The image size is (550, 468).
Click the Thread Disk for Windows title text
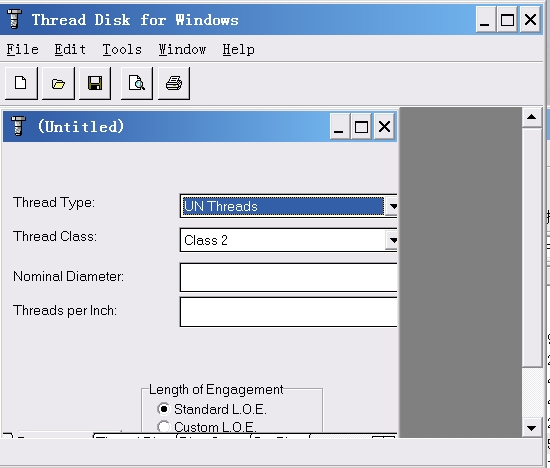pyautogui.click(x=135, y=20)
